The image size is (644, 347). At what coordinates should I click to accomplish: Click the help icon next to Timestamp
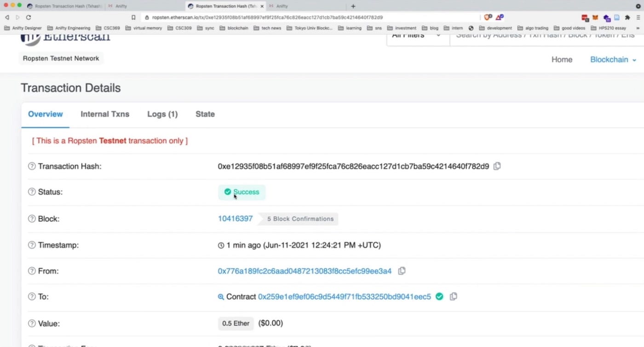pyautogui.click(x=32, y=245)
